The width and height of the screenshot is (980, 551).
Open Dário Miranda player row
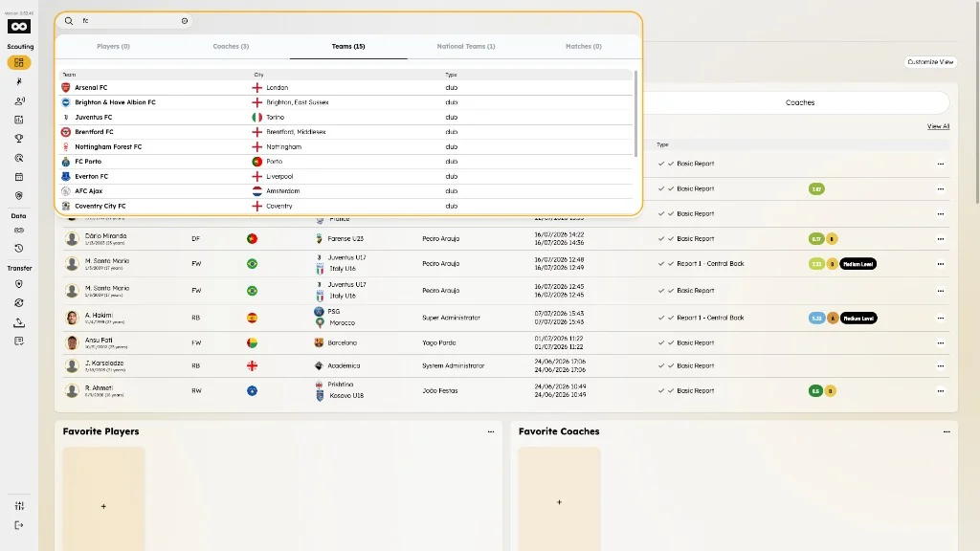click(x=505, y=238)
